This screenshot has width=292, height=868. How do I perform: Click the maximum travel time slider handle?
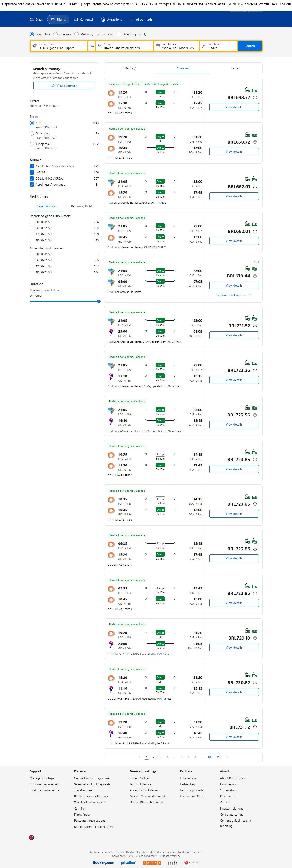(x=99, y=301)
